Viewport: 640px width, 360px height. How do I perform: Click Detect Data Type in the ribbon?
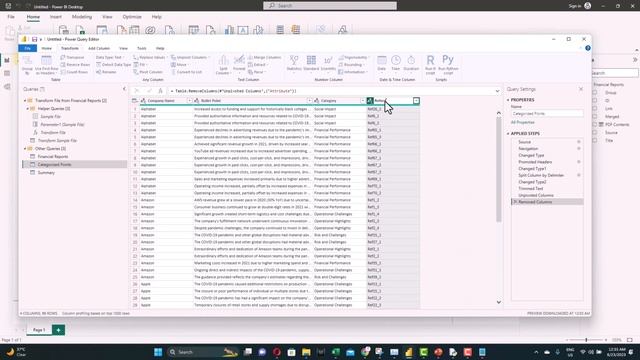pyautogui.click(x=113, y=64)
